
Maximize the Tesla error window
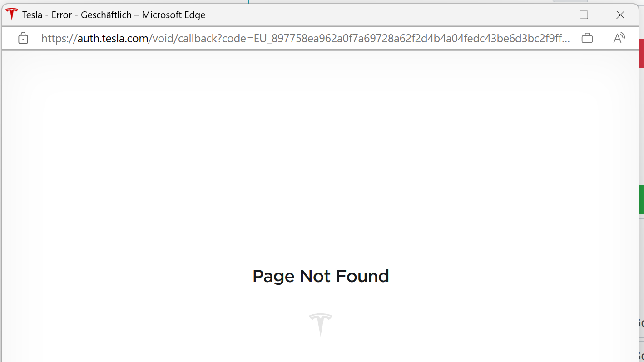(x=584, y=15)
